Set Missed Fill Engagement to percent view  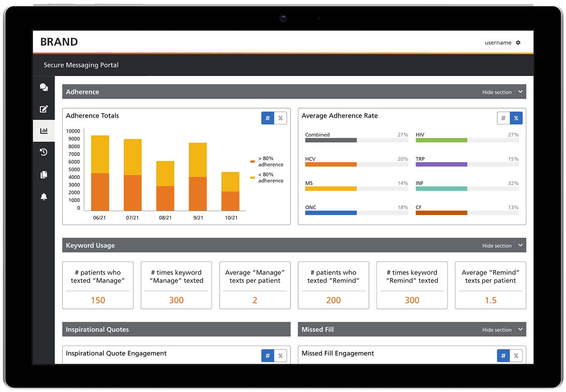click(516, 355)
